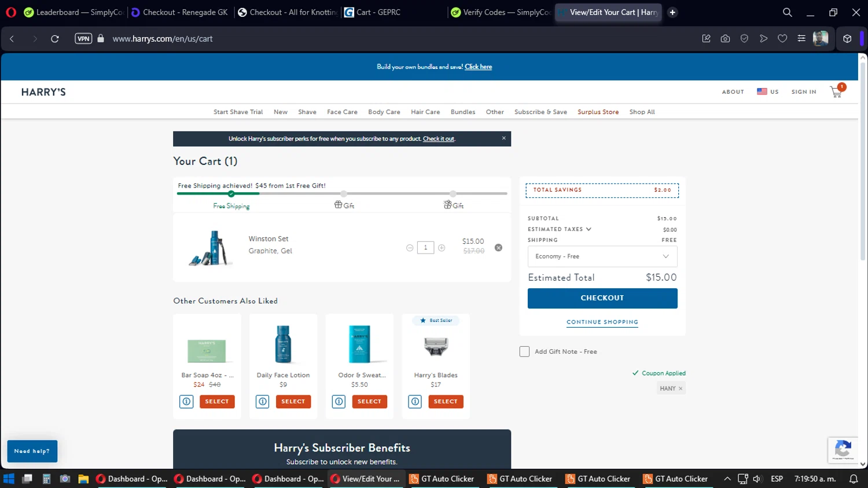Open the Economy - Free shipping dropdown
Viewport: 868px width, 488px height.
point(602,256)
